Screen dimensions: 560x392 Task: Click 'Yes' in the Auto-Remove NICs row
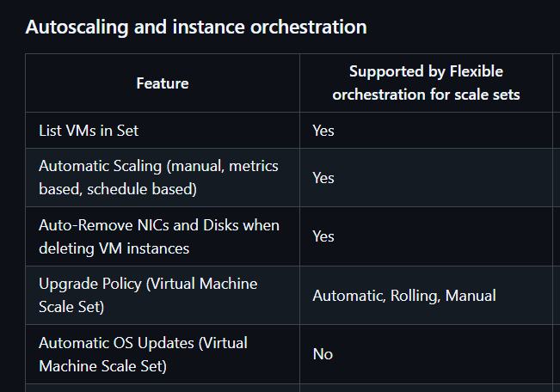click(x=323, y=236)
